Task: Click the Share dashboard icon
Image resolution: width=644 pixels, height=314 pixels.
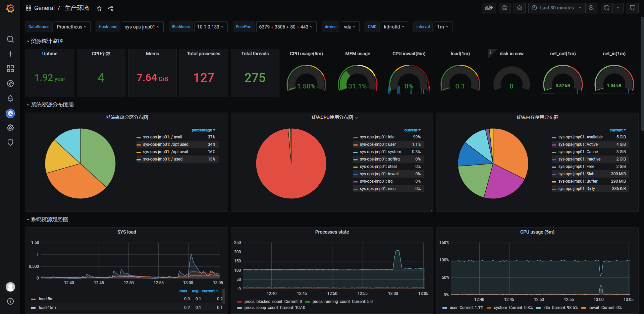Action: point(111,8)
